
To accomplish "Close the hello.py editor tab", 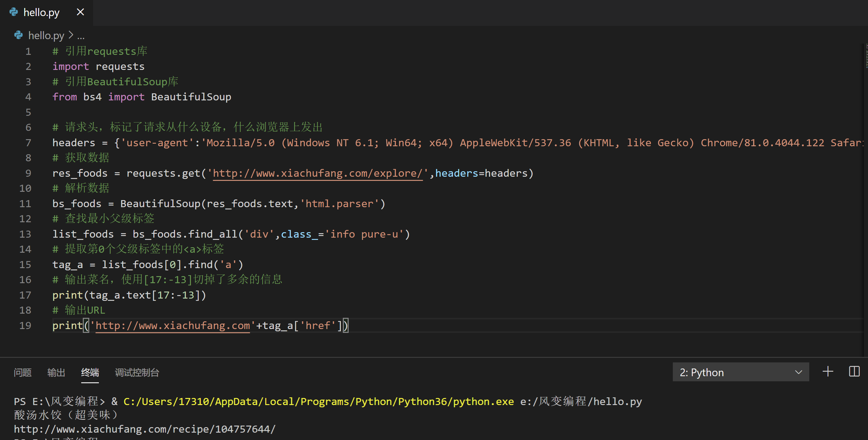I will coord(80,12).
